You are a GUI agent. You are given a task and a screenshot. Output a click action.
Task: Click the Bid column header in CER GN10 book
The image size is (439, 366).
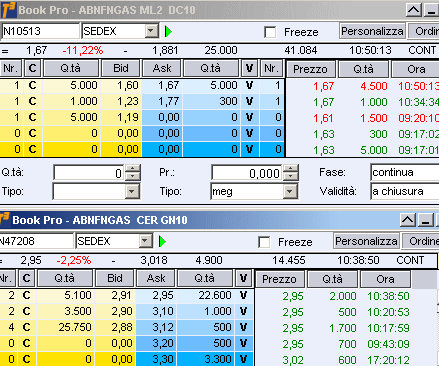coord(115,278)
